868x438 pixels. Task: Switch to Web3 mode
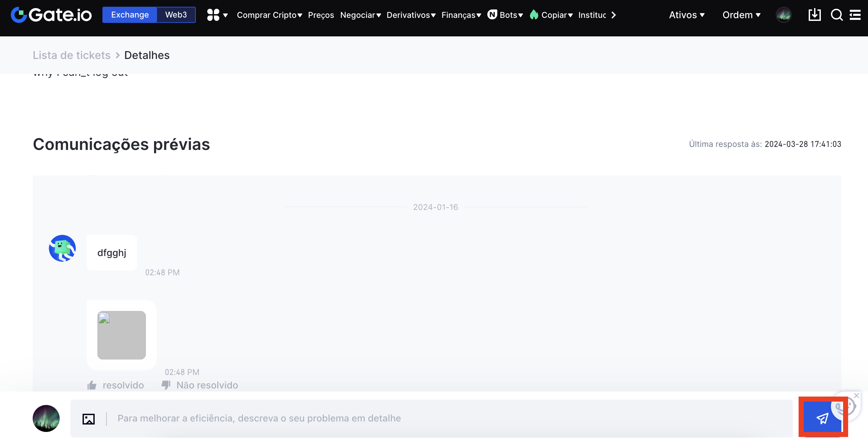(176, 15)
